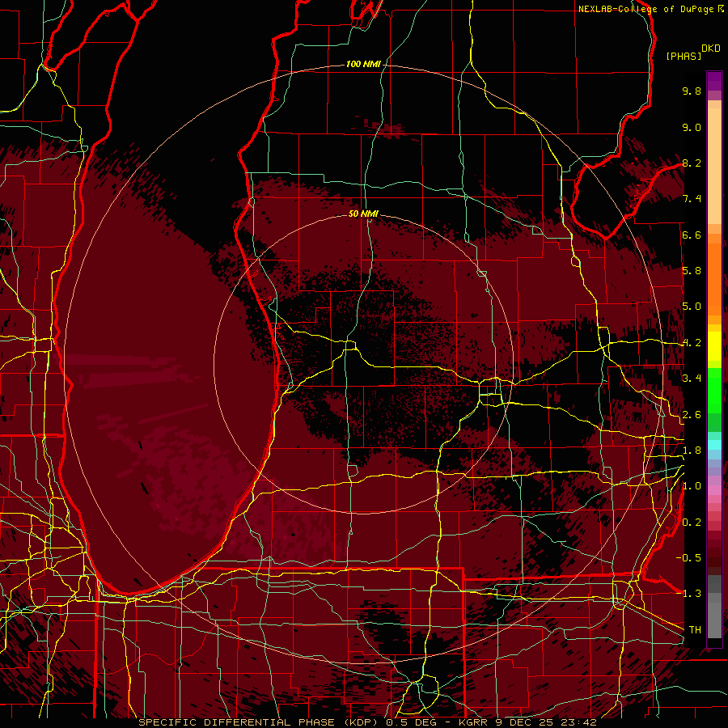The image size is (728, 728).
Task: Click the 9.8 value on color scale
Action: [x=692, y=91]
